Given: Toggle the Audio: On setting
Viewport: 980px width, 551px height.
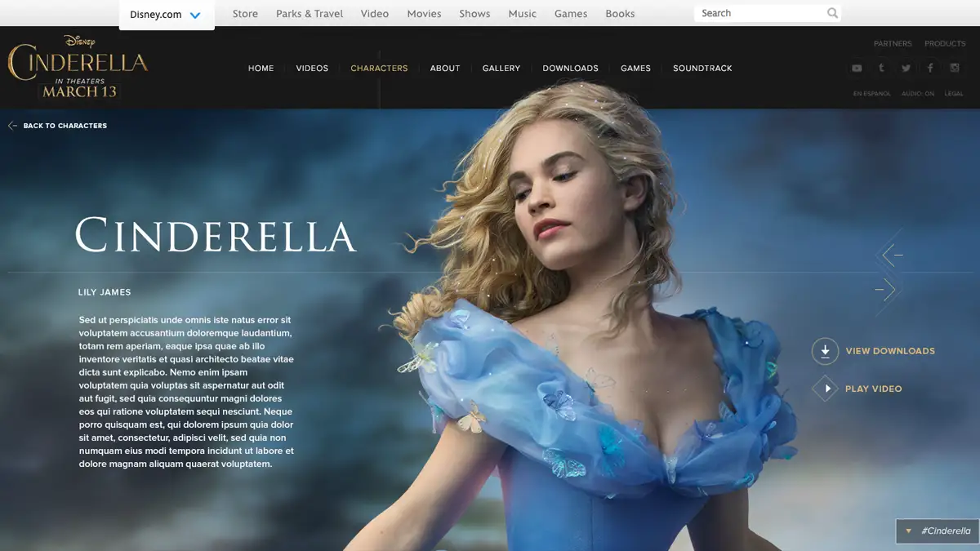Looking at the screenshot, I should click(918, 94).
